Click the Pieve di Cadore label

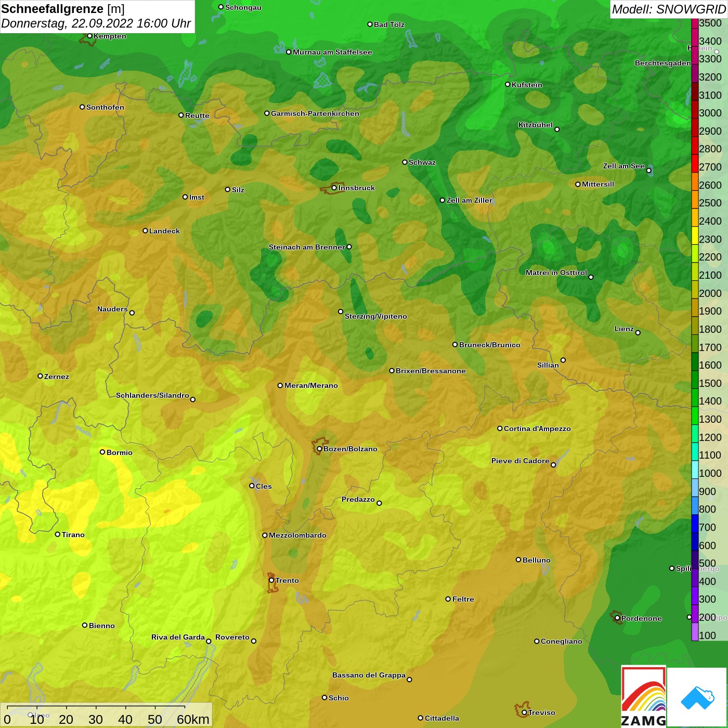click(521, 461)
